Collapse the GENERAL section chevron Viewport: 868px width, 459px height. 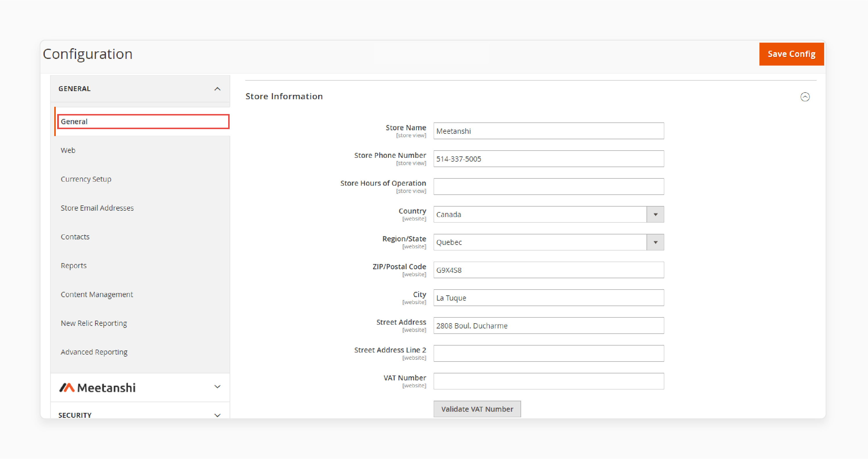(x=217, y=89)
